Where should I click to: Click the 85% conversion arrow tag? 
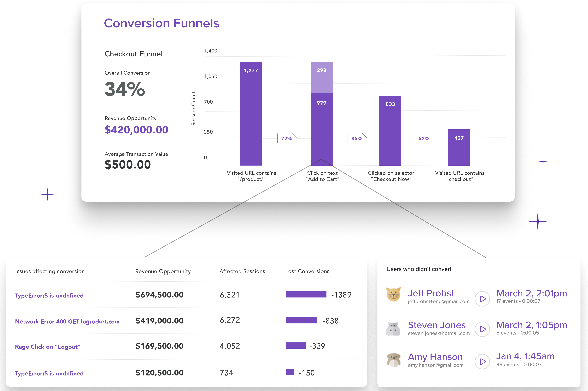pyautogui.click(x=357, y=138)
